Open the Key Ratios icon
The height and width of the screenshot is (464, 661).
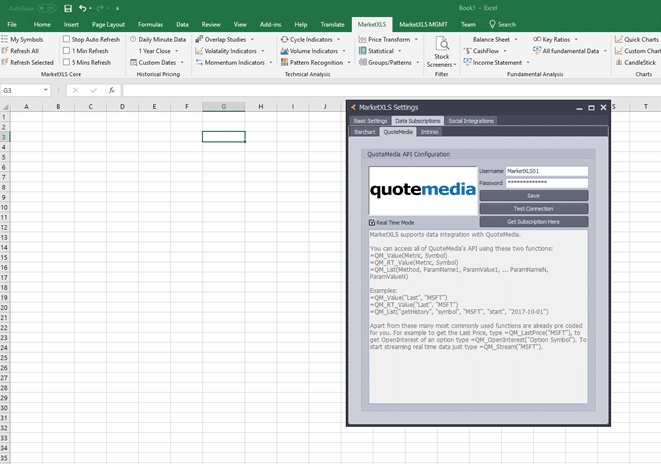pyautogui.click(x=537, y=39)
